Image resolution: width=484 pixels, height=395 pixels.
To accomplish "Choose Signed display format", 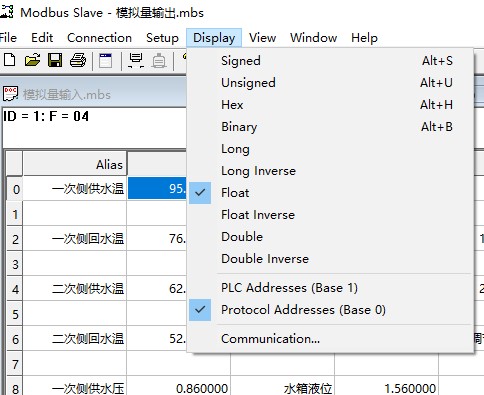I will click(330, 61).
